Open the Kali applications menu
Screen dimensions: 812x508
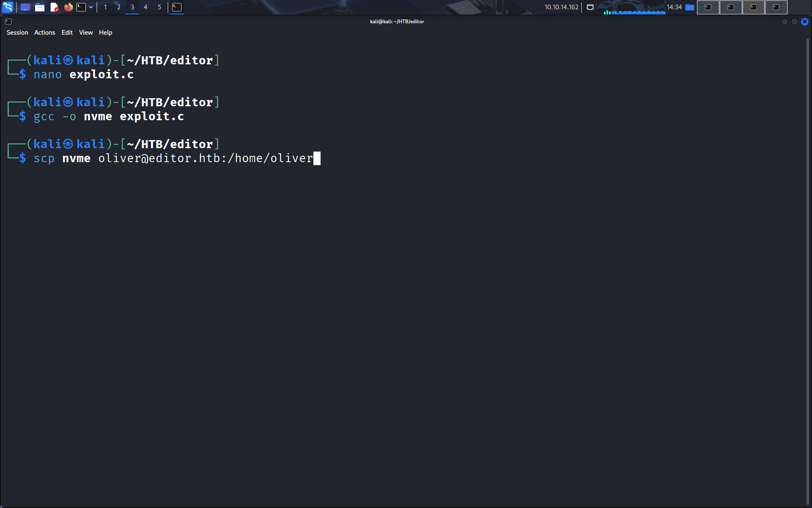click(x=8, y=7)
